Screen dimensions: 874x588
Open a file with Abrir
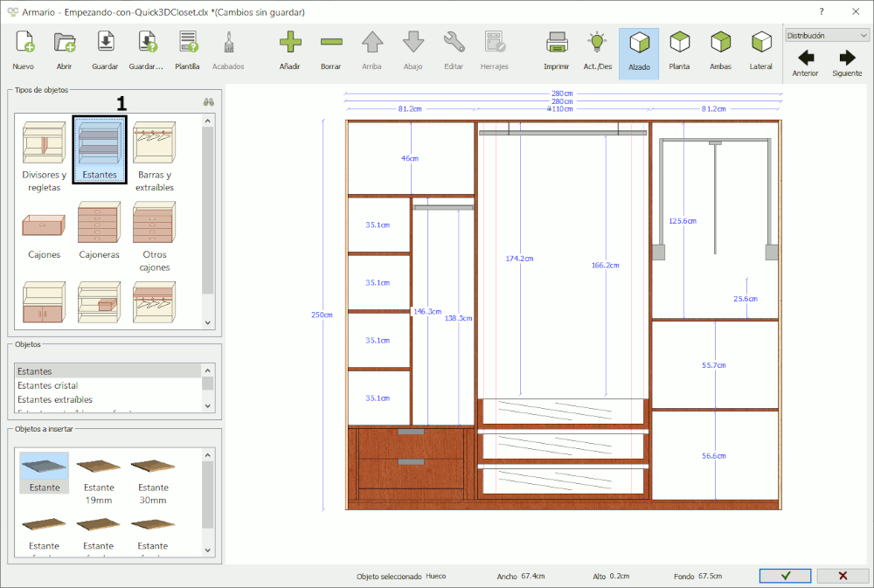65,51
